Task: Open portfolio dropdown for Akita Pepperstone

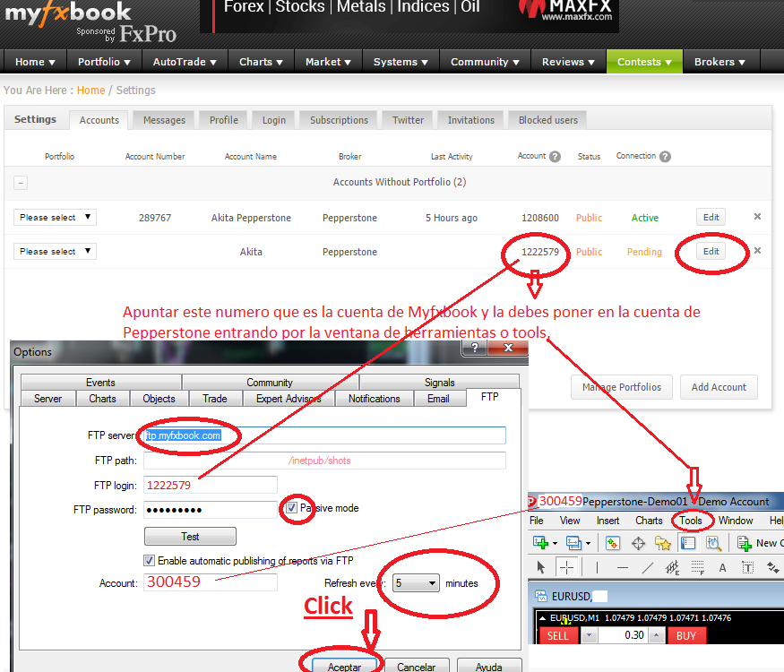Action: pos(55,218)
